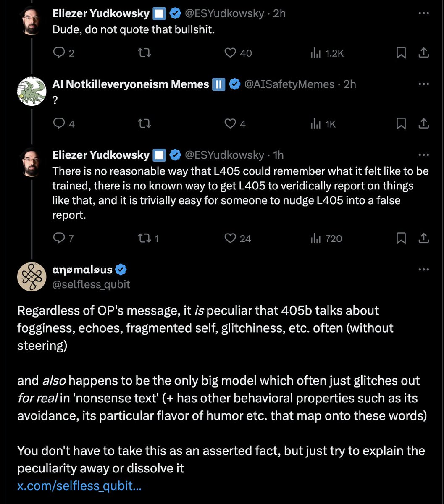The height and width of the screenshot is (504, 444).
Task: Like Yudkowsky's tweet with 40 likes
Action: pyautogui.click(x=230, y=52)
